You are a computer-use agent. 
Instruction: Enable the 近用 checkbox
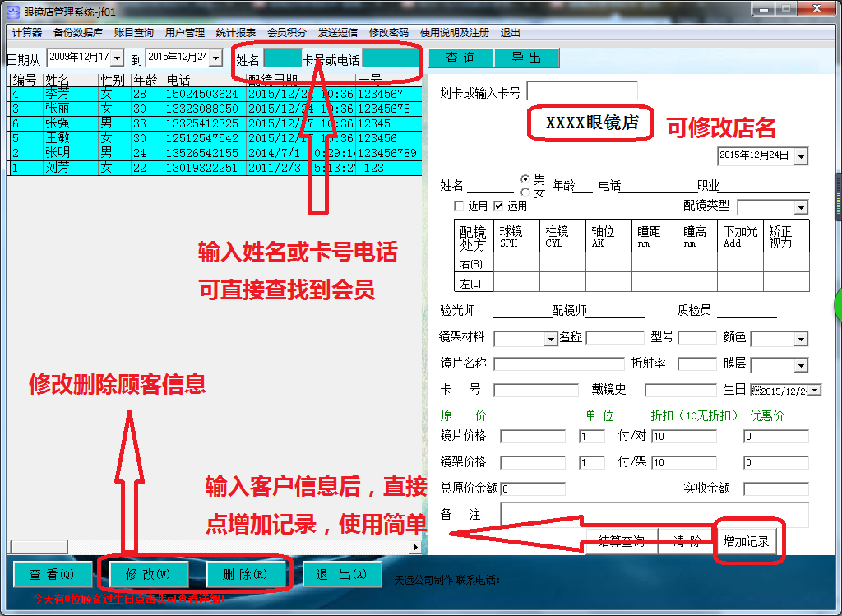[x=460, y=206]
